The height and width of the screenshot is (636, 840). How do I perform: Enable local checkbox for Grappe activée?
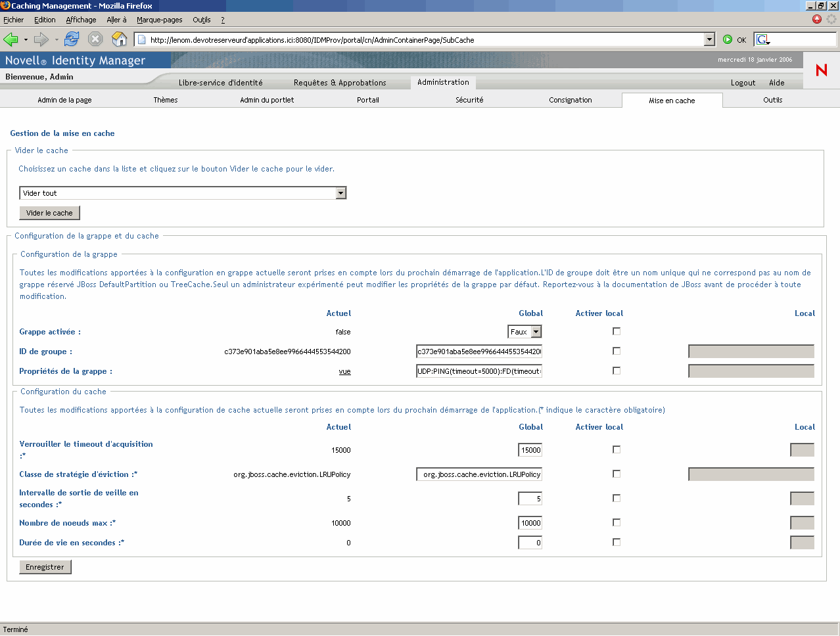click(617, 332)
